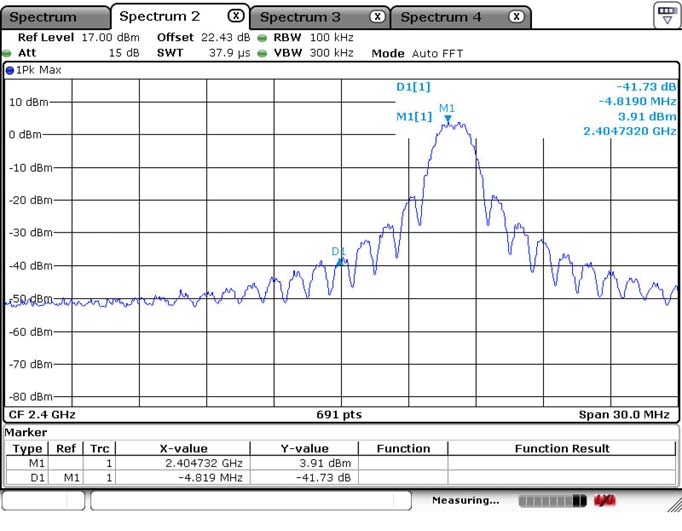Viewport: 682px width, 531px height.
Task: Click the 2.4047320 GHz marker readout
Action: pyautogui.click(x=629, y=131)
